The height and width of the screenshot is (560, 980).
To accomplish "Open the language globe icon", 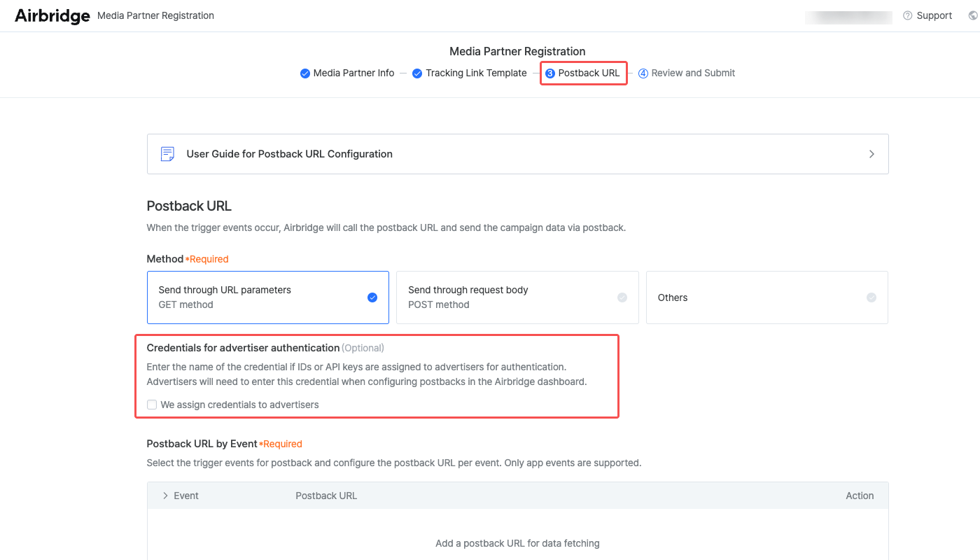I will [x=973, y=15].
